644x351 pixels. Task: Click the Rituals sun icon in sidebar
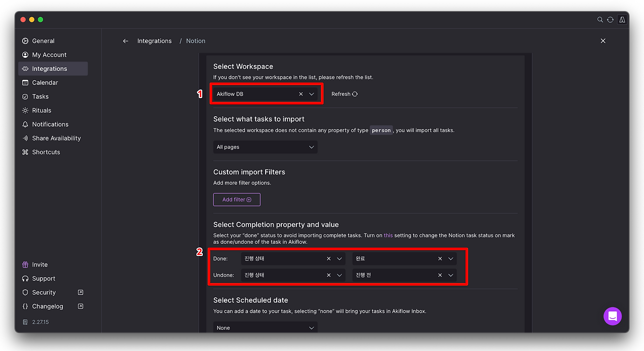coord(25,110)
